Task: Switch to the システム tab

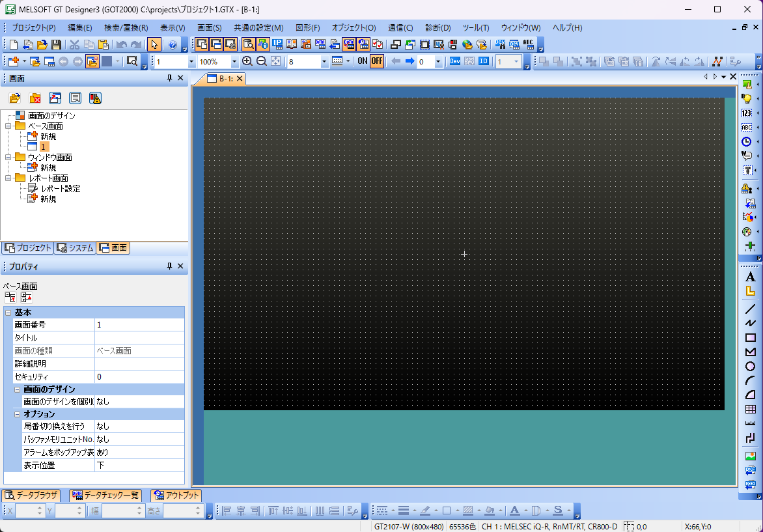Action: coord(74,248)
